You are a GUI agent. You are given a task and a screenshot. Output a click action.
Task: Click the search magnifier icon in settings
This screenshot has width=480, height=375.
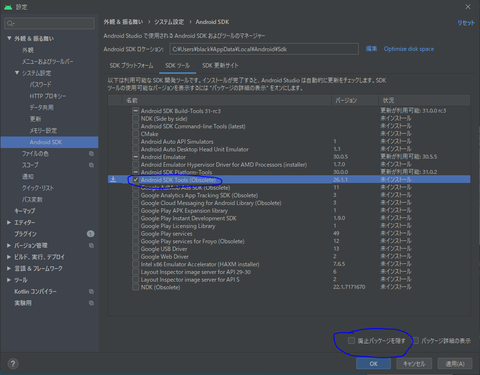[x=10, y=23]
